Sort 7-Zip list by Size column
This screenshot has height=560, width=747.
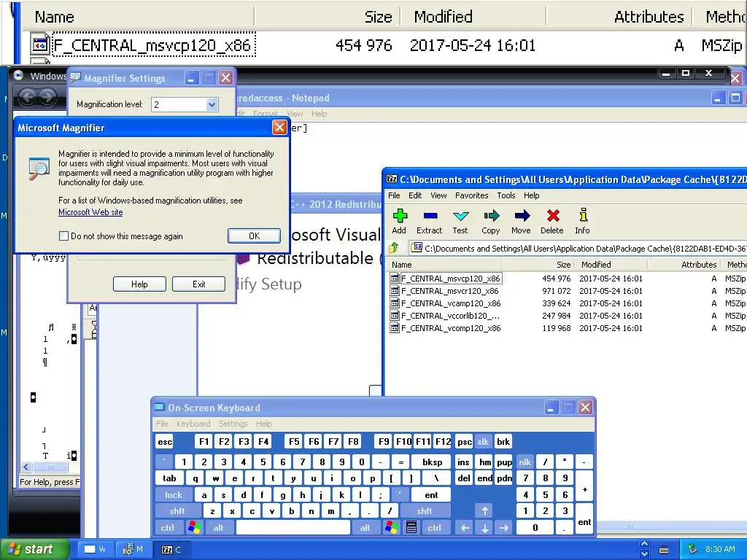click(538, 265)
